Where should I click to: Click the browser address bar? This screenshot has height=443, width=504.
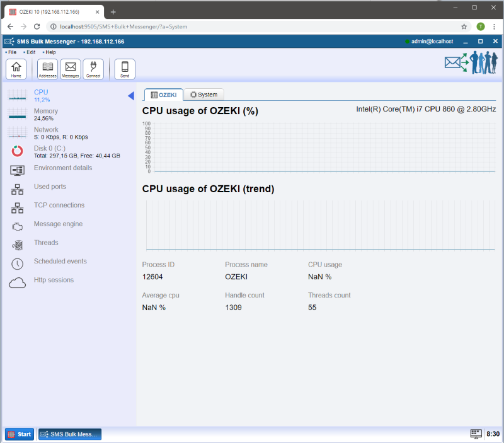(x=252, y=26)
